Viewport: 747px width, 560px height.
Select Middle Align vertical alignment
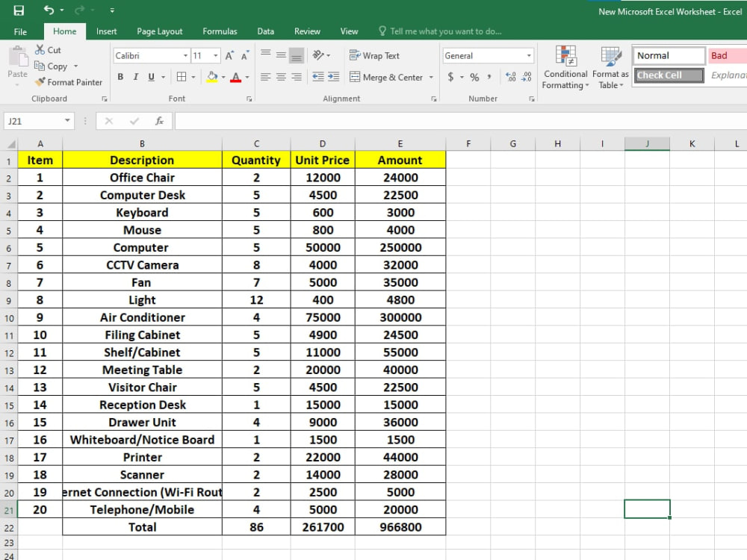281,55
